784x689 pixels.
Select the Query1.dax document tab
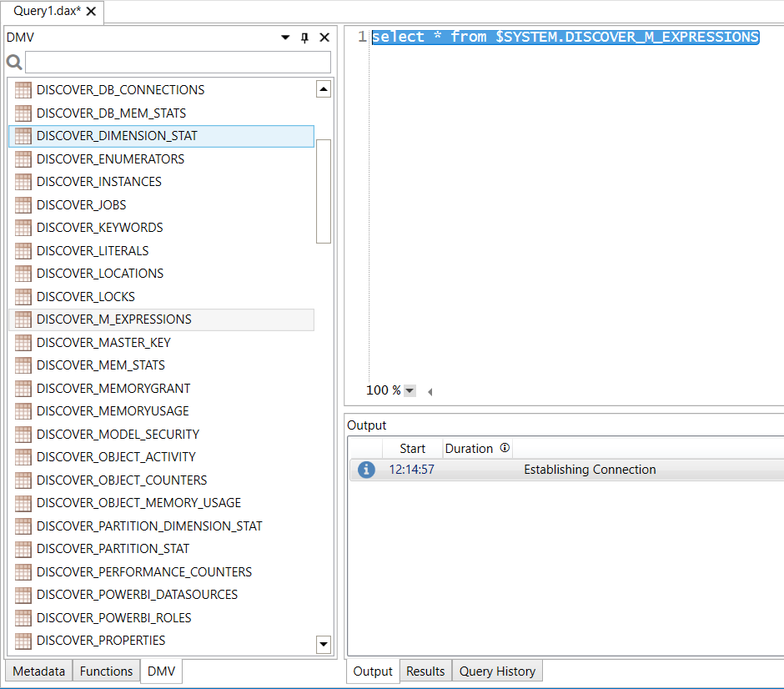53,12
